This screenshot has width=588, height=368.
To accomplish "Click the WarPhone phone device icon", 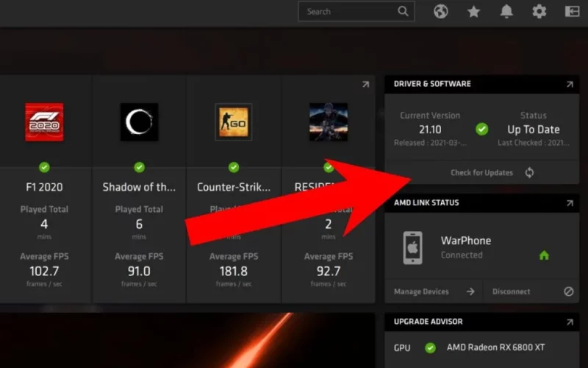I will pyautogui.click(x=412, y=248).
